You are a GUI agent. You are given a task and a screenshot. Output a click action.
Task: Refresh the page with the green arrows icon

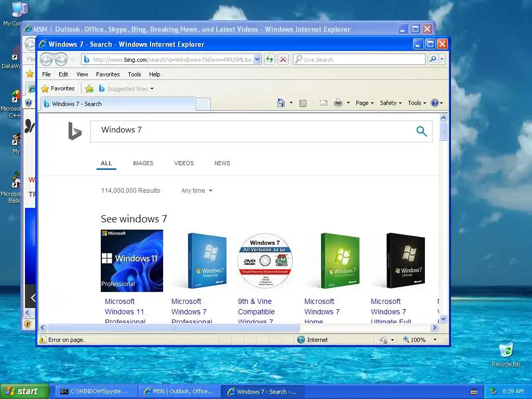tap(270, 59)
